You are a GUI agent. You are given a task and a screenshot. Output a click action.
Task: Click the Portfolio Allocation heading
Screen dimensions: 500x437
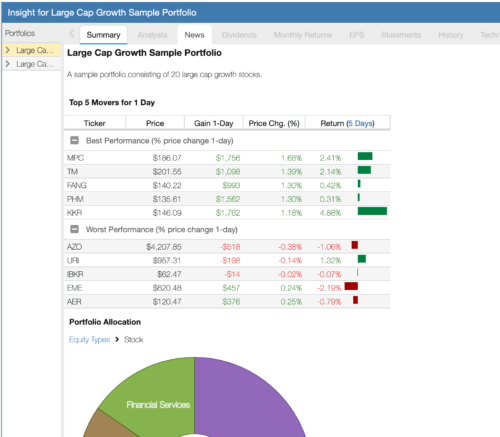click(x=105, y=322)
